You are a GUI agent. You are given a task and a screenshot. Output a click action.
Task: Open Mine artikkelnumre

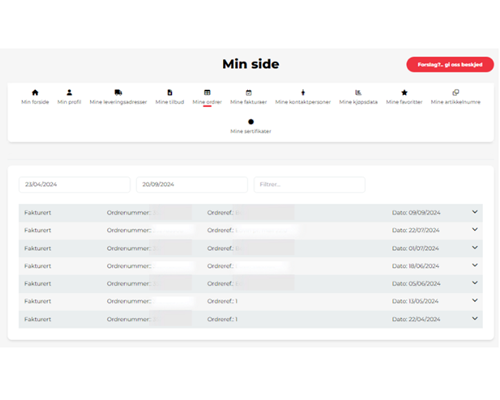pyautogui.click(x=456, y=102)
